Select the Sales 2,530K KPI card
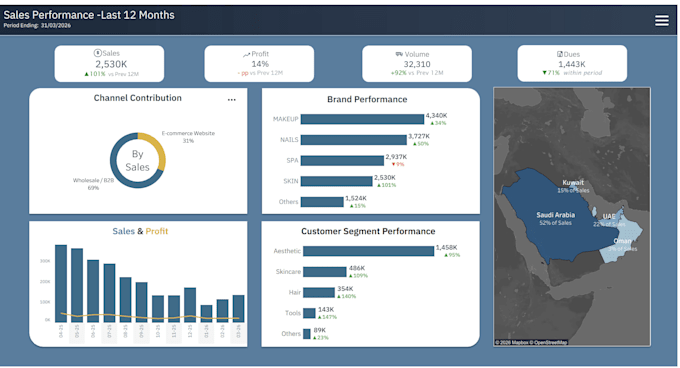Screen dimensions: 680x368 point(109,64)
